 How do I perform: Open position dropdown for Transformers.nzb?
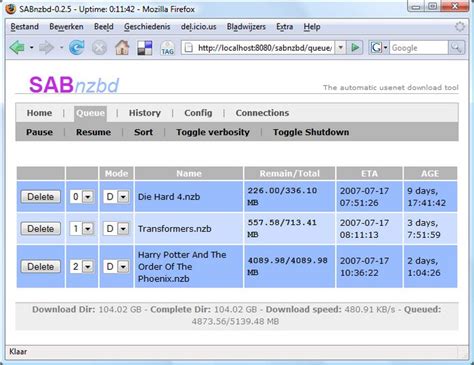(x=82, y=229)
